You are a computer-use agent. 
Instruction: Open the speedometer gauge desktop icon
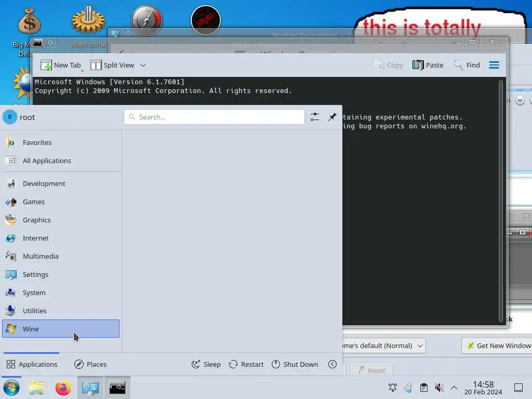pos(147,20)
